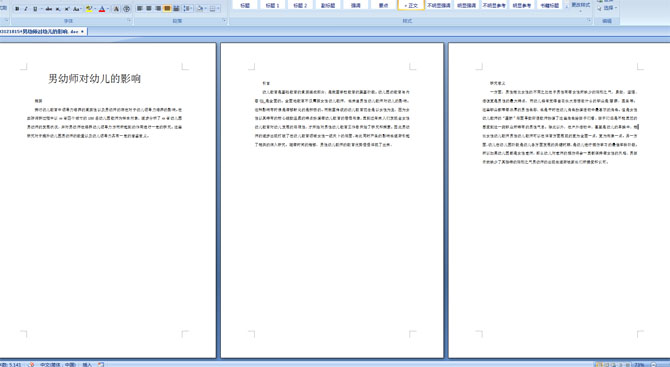Image resolution: width=670 pixels, height=367 pixels.
Task: Open the font color dropdown arrow
Action: [x=108, y=9]
